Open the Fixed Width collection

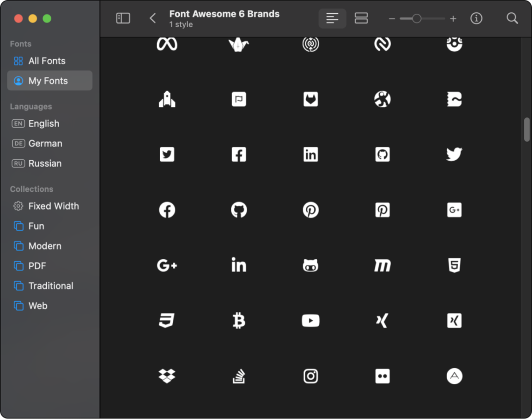click(50, 206)
